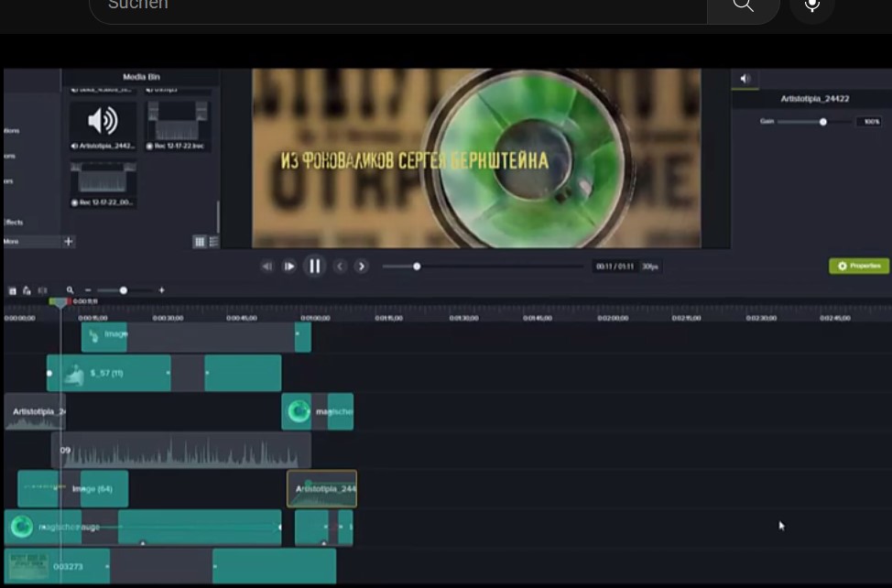Viewport: 892px width, 588px height.
Task: Start YouTube voice search with the microphone
Action: click(x=811, y=5)
